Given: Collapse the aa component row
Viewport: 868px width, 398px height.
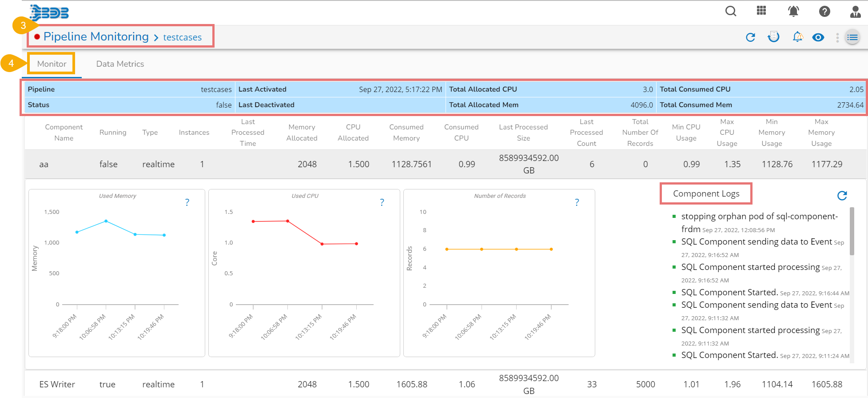Looking at the screenshot, I should (x=44, y=164).
